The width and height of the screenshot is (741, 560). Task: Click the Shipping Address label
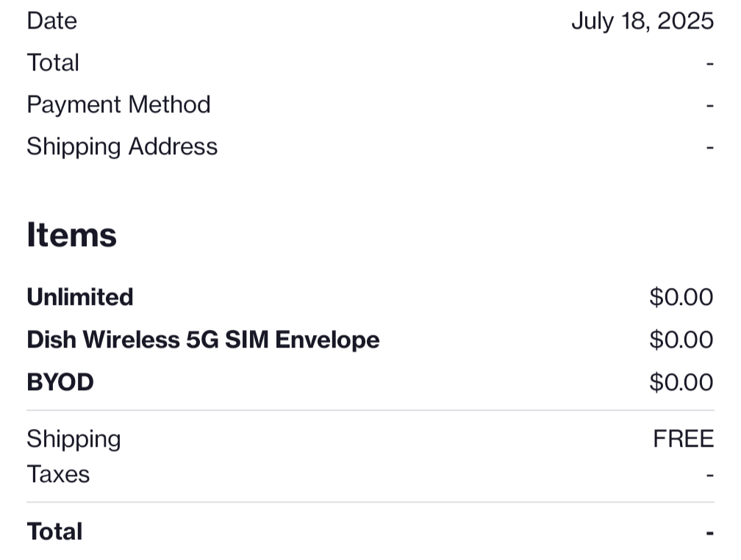[x=122, y=146]
